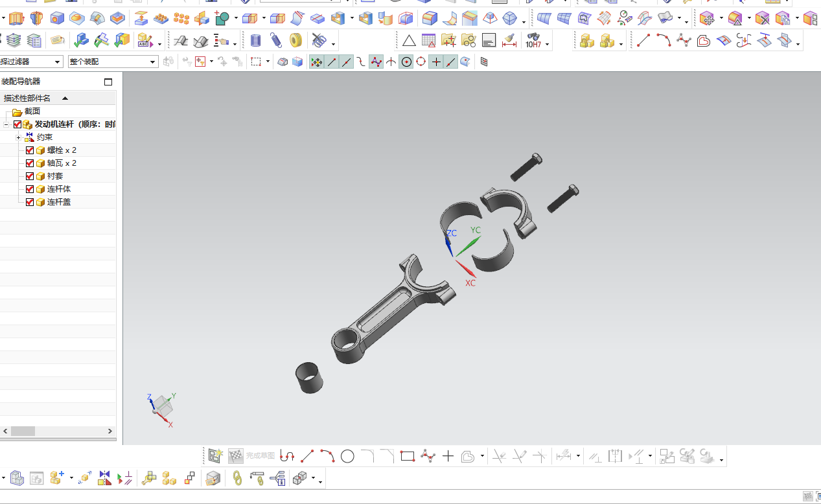Click the brush dimension tool icon
Image resolution: width=821 pixels, height=504 pixels.
(x=509, y=41)
